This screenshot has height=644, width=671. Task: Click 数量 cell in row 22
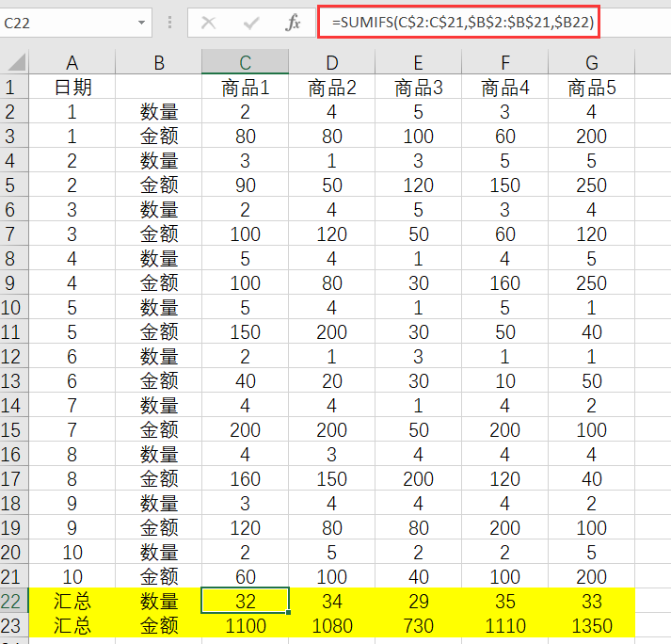[159, 602]
